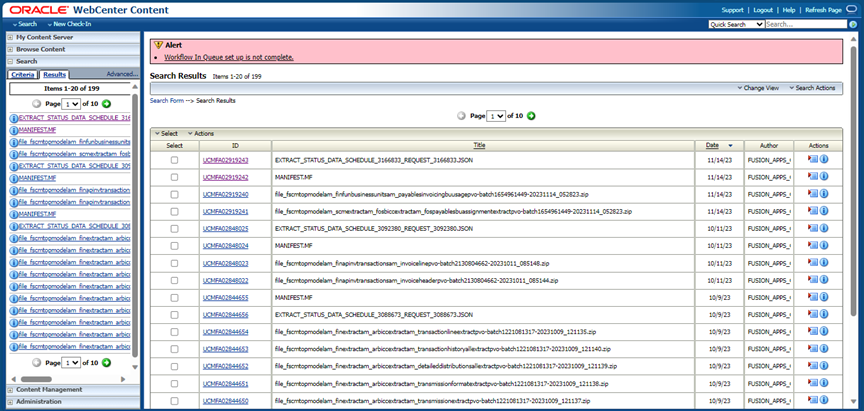This screenshot has width=864, height=411.
Task: Click info icon beside first sidebar MANIFEST.MF
Action: coord(14,130)
